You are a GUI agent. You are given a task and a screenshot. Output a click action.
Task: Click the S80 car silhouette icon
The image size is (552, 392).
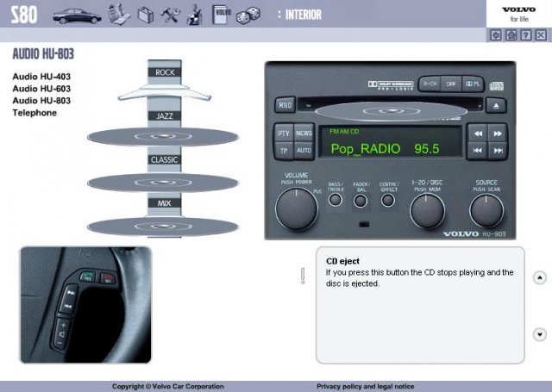[x=77, y=16]
